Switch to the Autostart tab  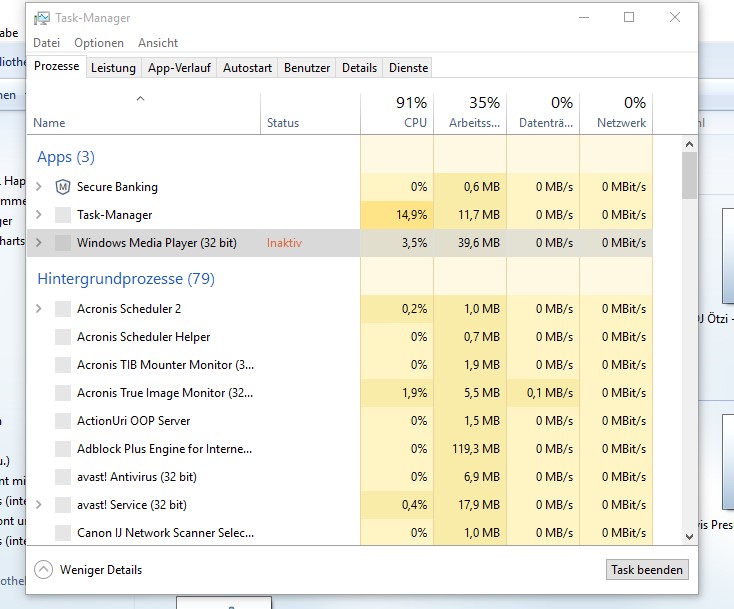pos(247,68)
